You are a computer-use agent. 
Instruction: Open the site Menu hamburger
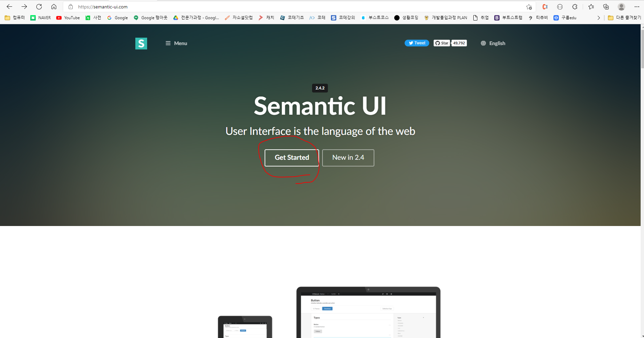[176, 43]
